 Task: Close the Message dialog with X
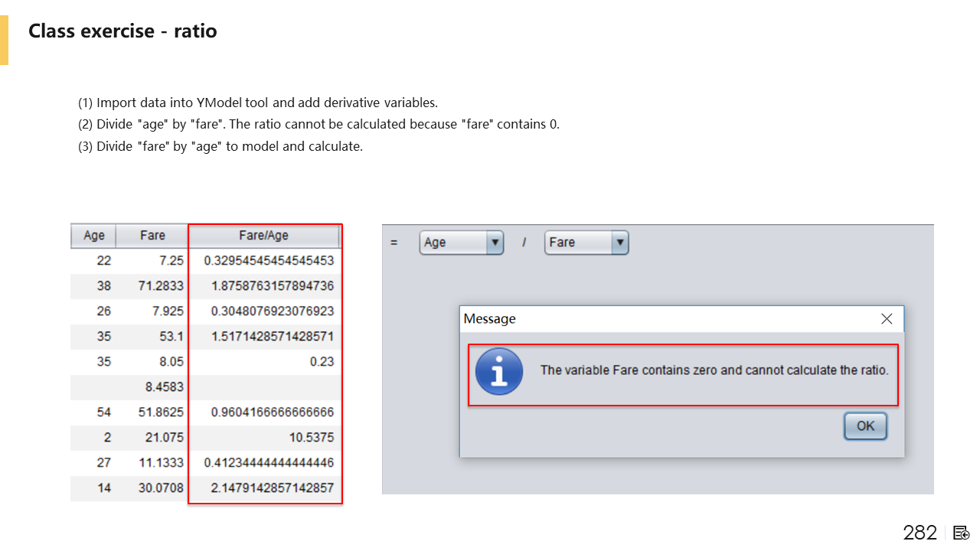tap(887, 319)
